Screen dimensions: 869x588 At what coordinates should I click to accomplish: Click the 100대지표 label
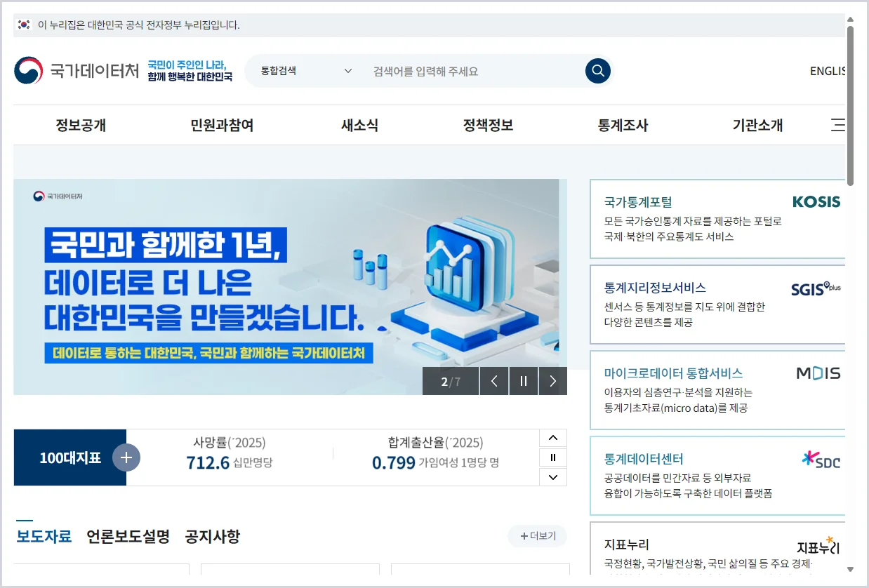70,458
